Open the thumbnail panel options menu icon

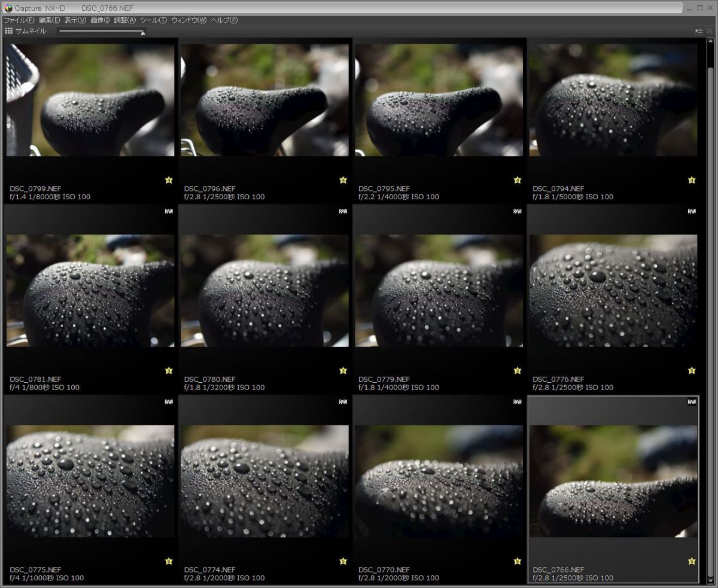click(698, 31)
